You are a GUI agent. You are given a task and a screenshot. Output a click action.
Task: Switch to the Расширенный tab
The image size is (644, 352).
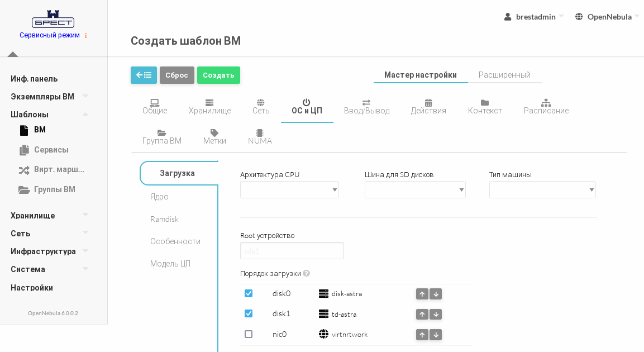pyautogui.click(x=504, y=75)
